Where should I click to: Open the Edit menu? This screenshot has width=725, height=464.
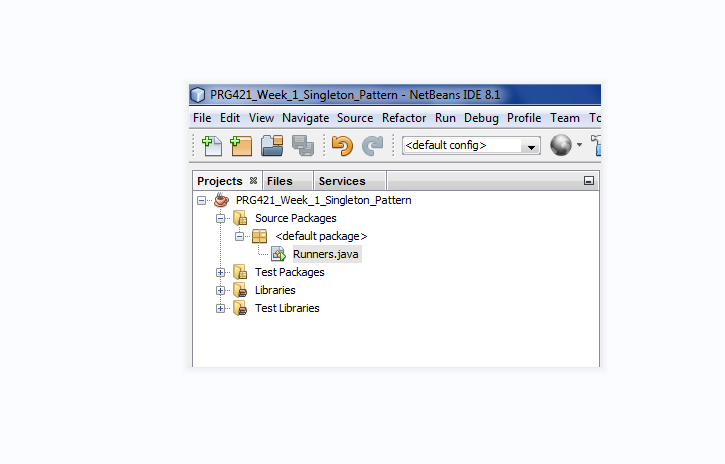(230, 118)
